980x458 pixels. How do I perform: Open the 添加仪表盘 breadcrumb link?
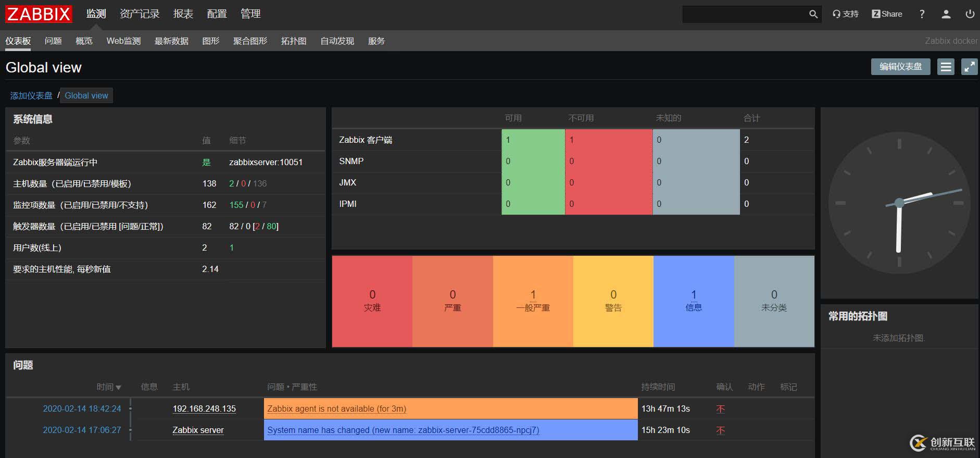31,95
